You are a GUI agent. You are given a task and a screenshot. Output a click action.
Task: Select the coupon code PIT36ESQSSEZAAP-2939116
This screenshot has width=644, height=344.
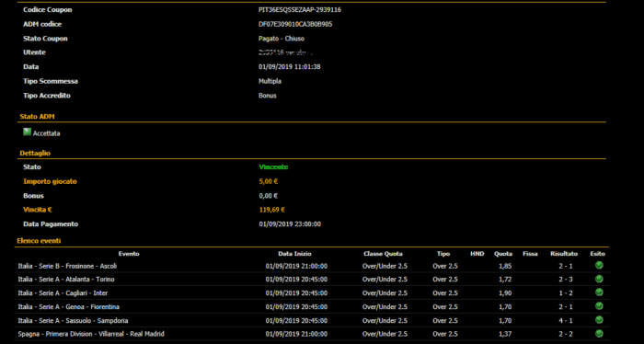coord(300,10)
